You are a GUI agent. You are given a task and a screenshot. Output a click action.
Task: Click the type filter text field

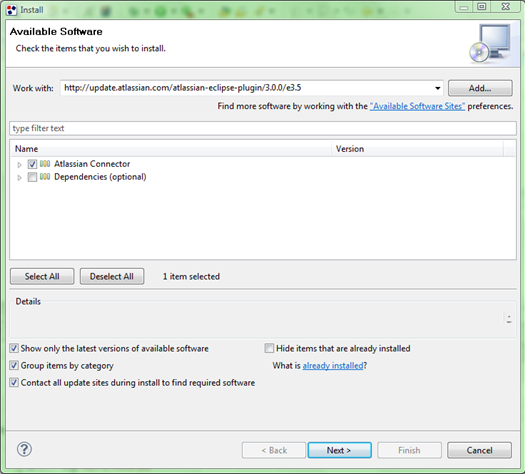tap(263, 128)
